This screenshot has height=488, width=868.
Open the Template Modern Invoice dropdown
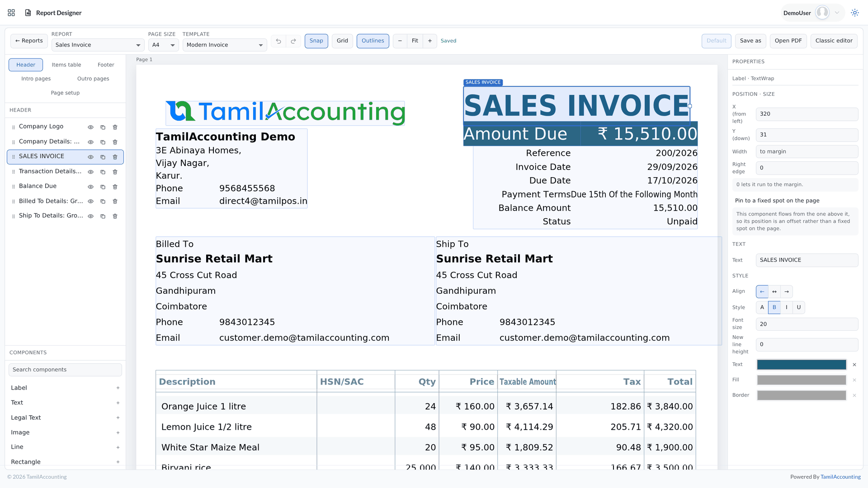point(225,45)
